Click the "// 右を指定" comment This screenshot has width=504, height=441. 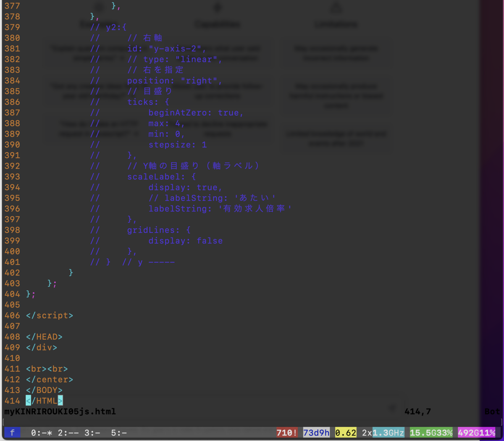(x=155, y=70)
